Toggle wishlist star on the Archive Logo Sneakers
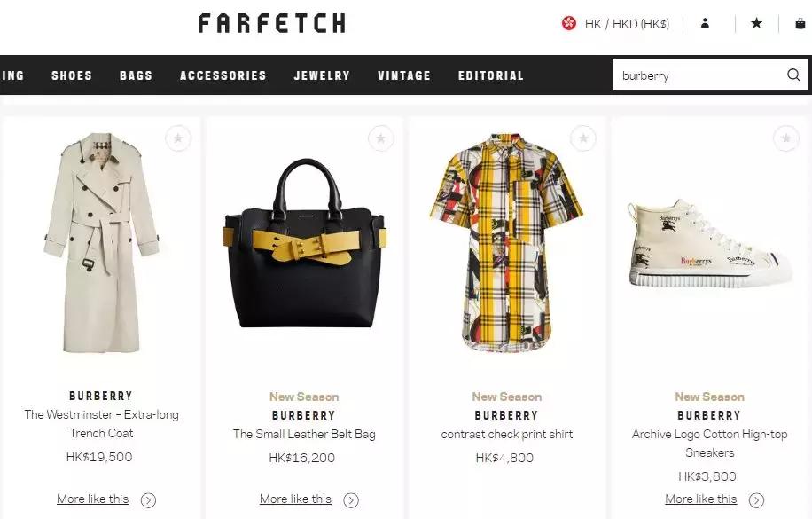This screenshot has height=519, width=812. 785,138
